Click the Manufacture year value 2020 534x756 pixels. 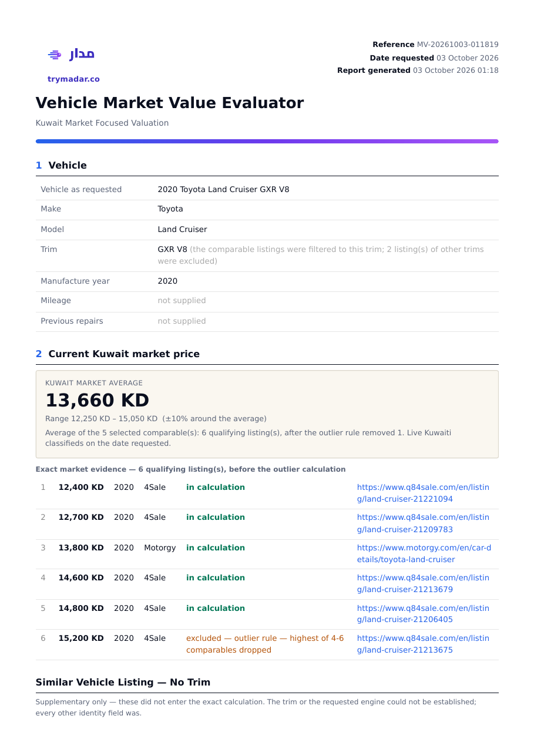coord(167,281)
